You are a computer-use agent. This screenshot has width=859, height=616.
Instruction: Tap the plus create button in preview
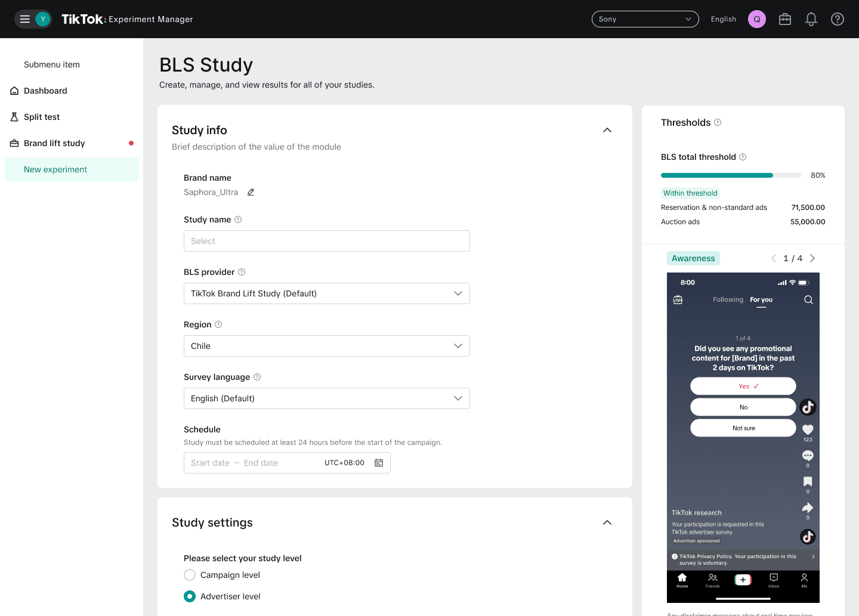pos(743,580)
